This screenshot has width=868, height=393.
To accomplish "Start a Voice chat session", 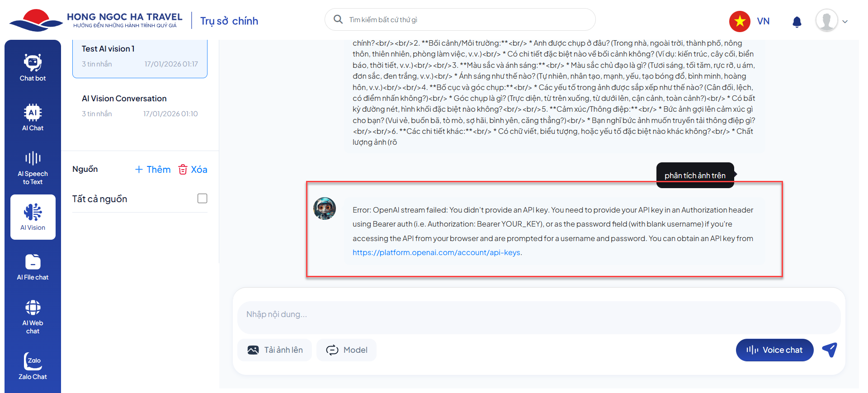I will 774,350.
